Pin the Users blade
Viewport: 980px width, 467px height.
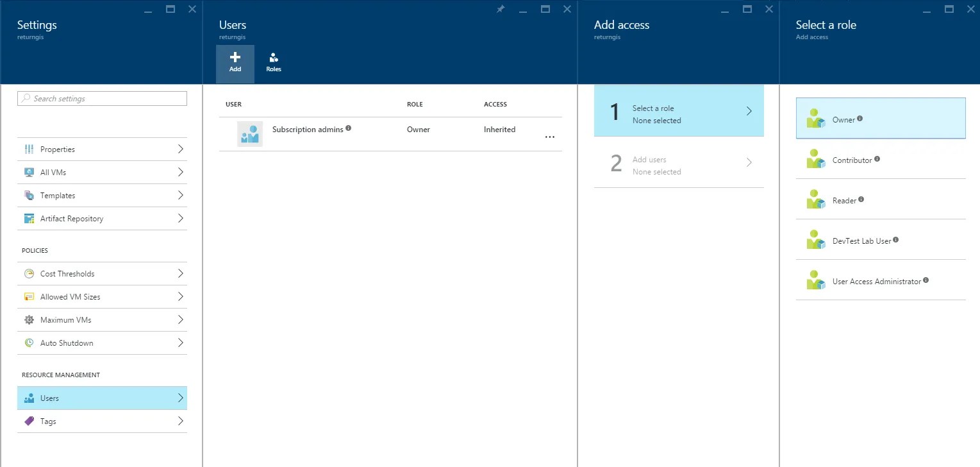coord(501,9)
